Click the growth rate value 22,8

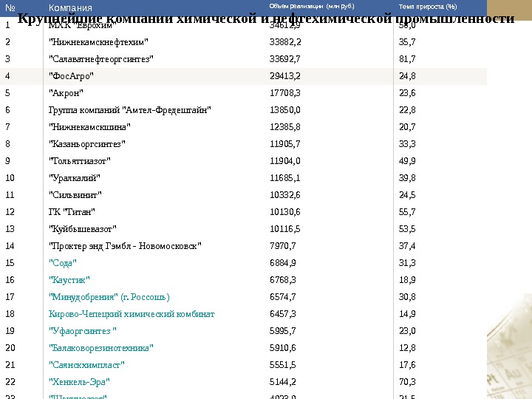(407, 110)
